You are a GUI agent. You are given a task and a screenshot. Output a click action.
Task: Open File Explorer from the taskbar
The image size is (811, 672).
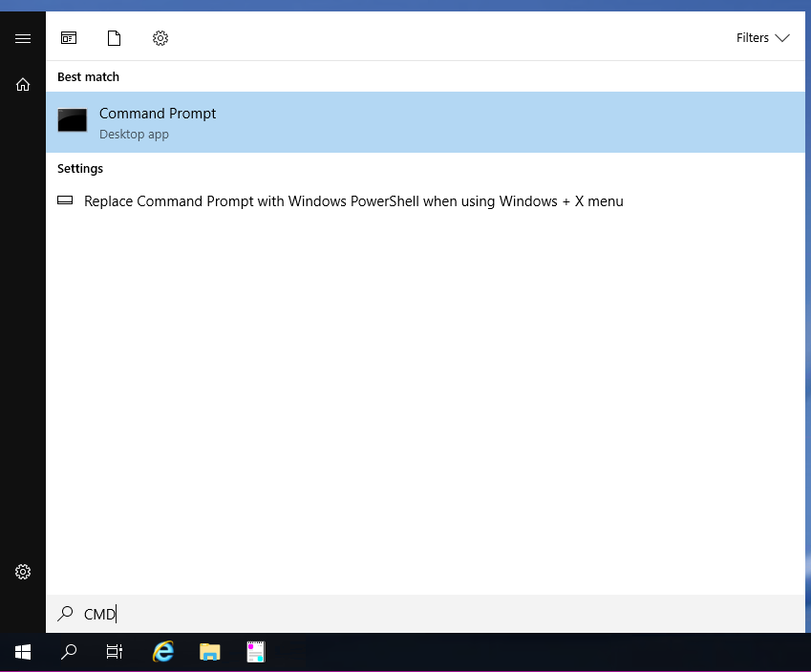coord(210,652)
